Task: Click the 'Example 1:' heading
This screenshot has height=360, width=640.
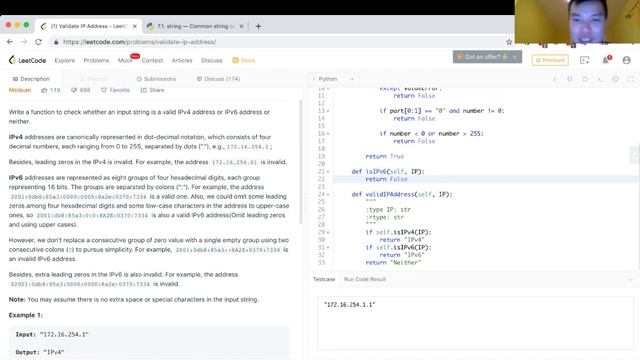Action: pos(26,315)
